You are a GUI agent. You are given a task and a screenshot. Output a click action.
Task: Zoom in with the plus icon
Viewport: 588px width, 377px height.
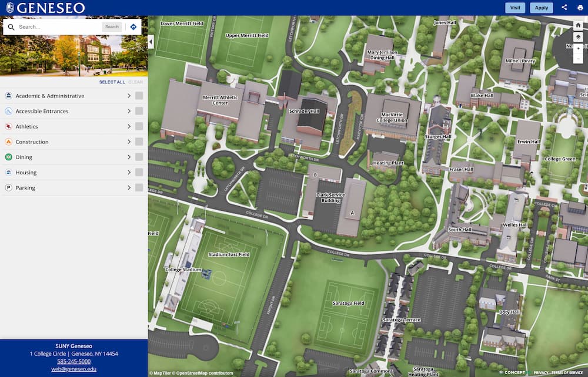pos(579,49)
